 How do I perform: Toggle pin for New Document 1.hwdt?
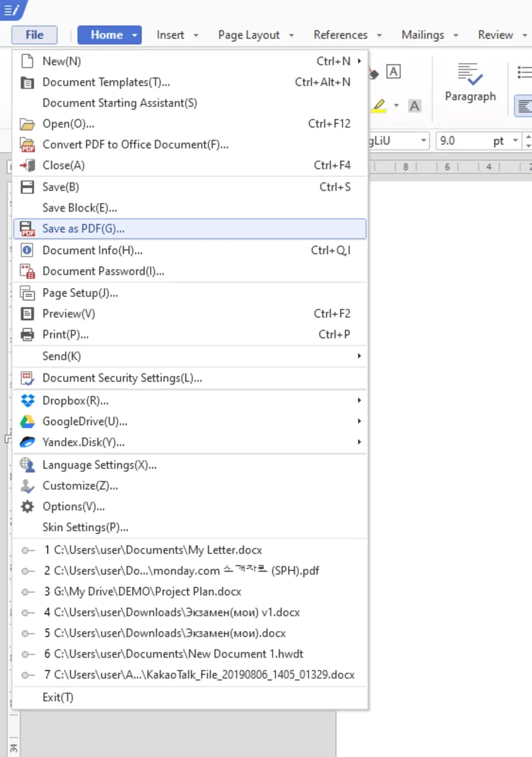[28, 654]
